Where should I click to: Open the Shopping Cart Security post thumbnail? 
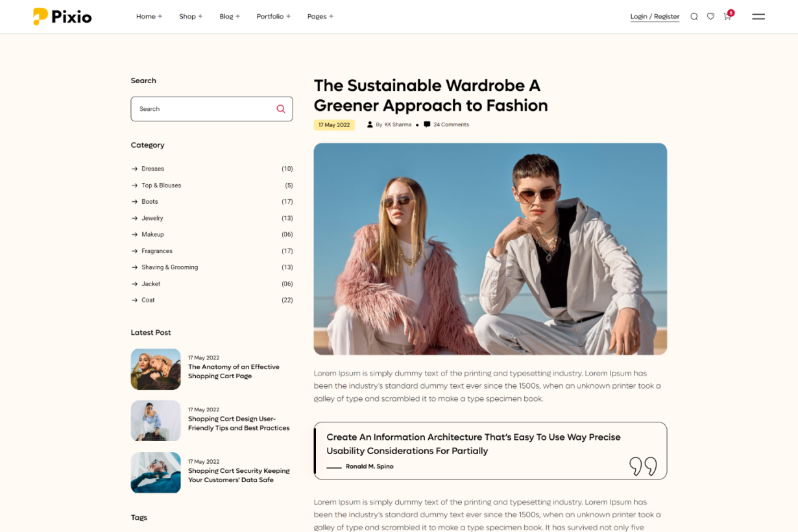156,472
